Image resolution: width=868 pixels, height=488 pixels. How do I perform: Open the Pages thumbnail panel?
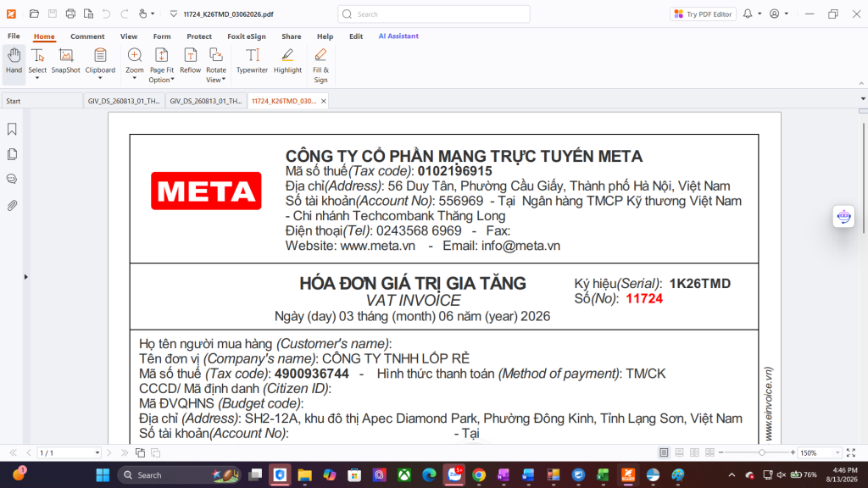(x=12, y=154)
